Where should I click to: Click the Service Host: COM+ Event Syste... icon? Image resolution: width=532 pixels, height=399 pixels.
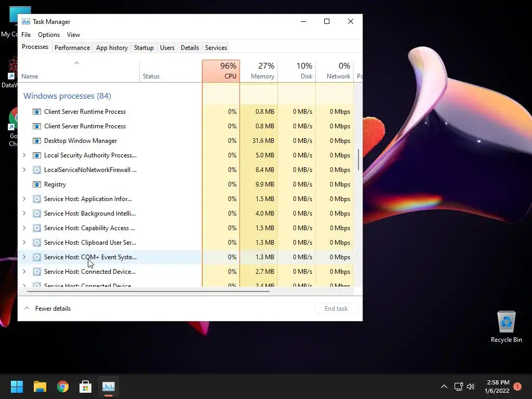37,257
